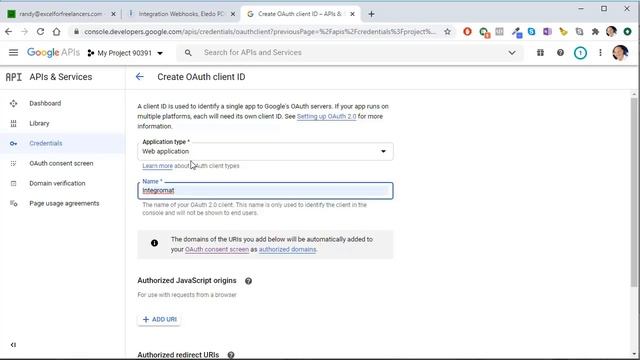Click the Dashboard sidebar icon

(13, 103)
